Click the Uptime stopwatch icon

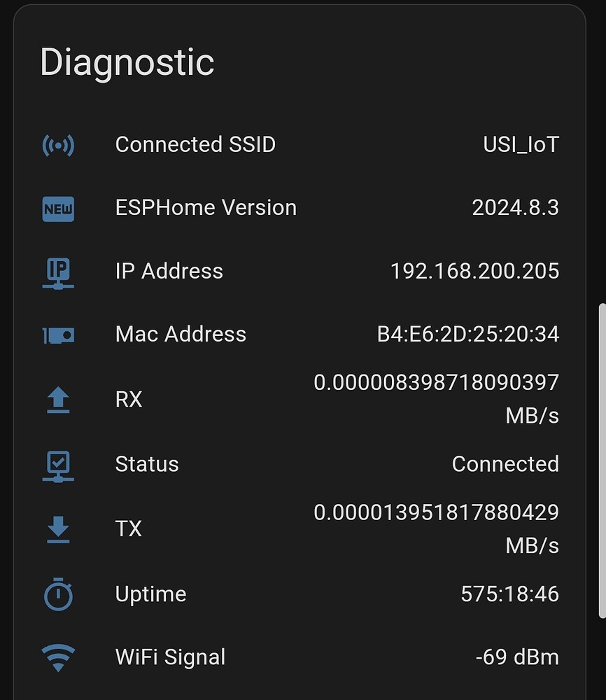[x=58, y=594]
